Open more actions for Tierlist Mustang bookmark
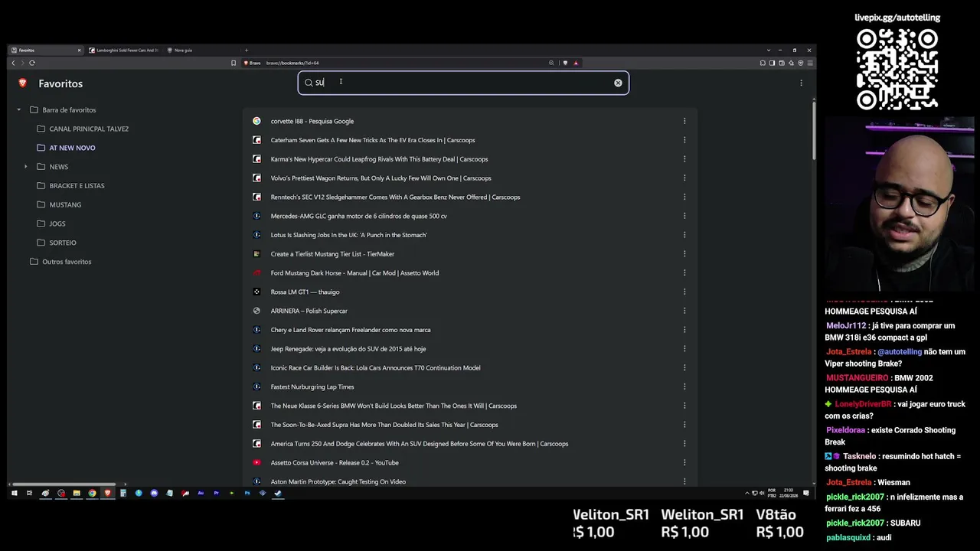The image size is (980, 551). (x=684, y=254)
